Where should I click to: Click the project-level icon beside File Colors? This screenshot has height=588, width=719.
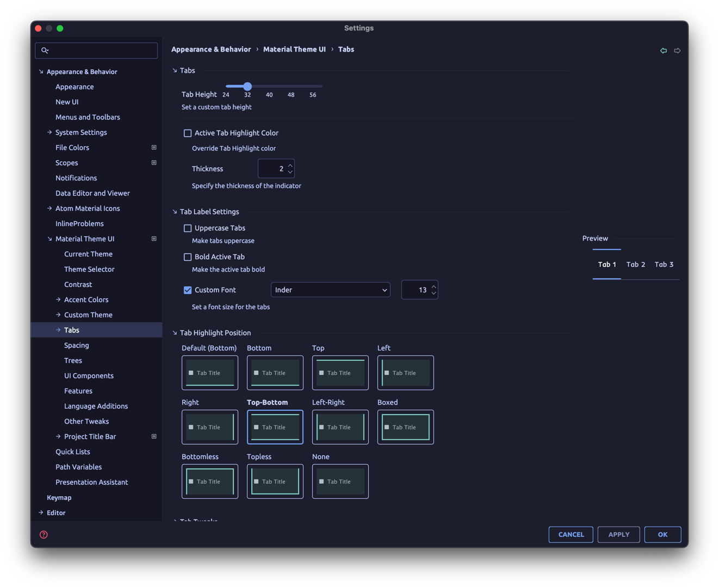[153, 147]
